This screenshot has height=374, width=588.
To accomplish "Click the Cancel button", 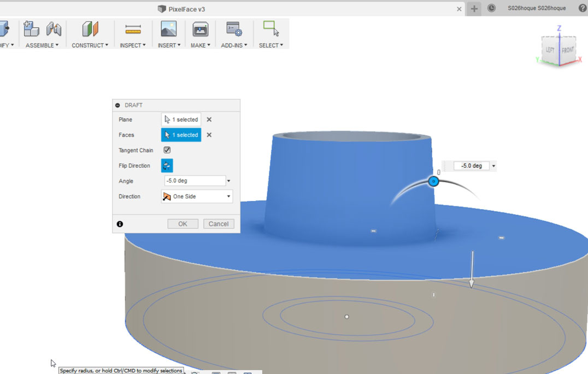I will (x=219, y=224).
